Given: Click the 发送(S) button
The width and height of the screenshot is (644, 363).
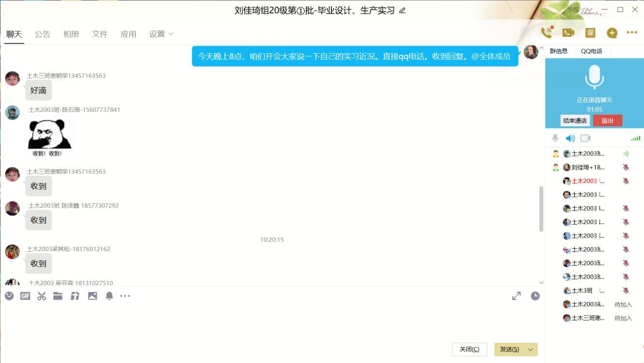Looking at the screenshot, I should click(x=509, y=349).
